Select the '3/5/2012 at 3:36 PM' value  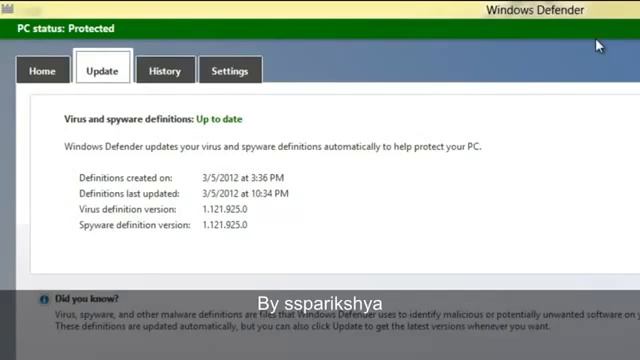tap(243, 178)
